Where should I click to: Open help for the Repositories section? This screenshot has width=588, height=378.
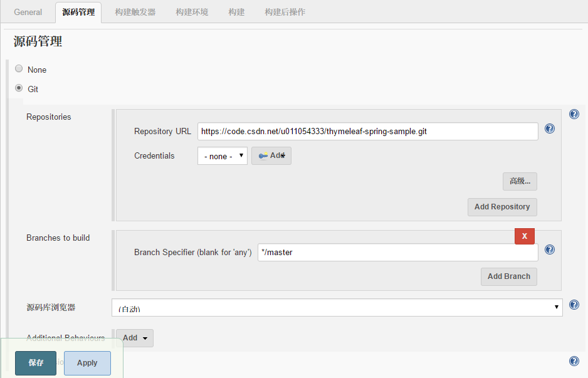click(574, 114)
